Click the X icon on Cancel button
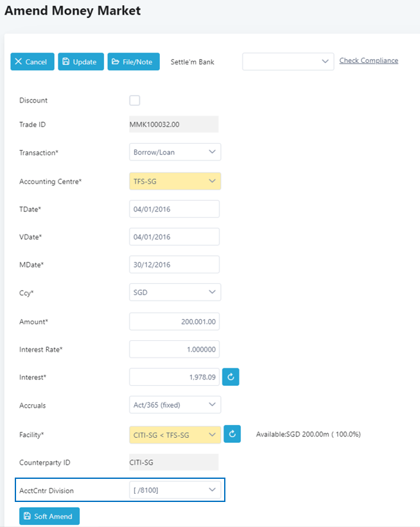Screen dimensions: 420x527 tap(19, 62)
